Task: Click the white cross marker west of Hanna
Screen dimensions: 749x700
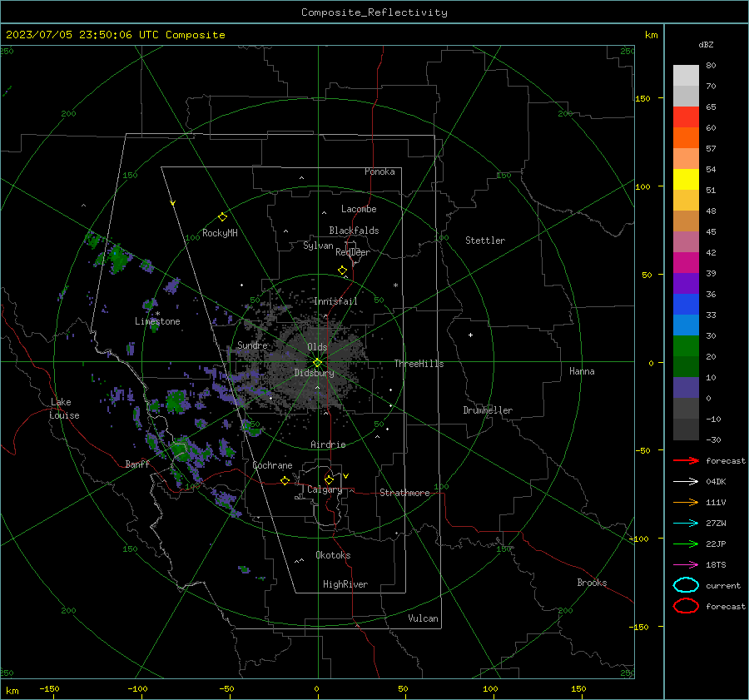Action: click(470, 335)
